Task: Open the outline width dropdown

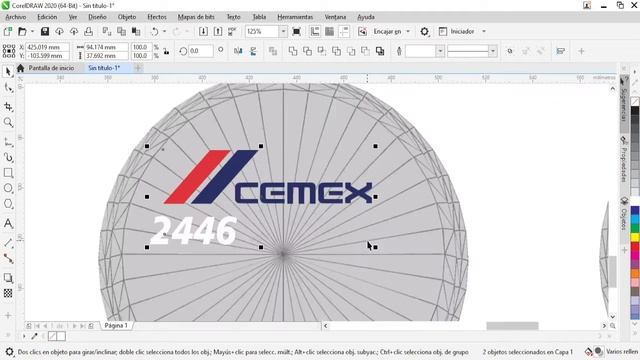Action: pyautogui.click(x=440, y=51)
